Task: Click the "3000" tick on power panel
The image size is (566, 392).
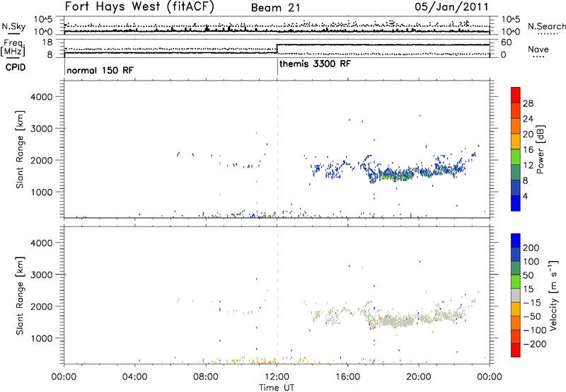Action: pyautogui.click(x=41, y=129)
